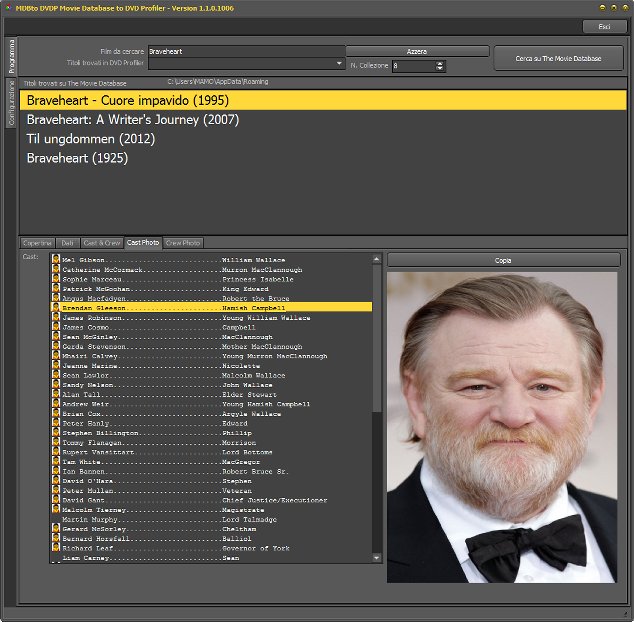Click photo icon beside Tam White
Screen dimensions: 634x622
click(x=56, y=461)
